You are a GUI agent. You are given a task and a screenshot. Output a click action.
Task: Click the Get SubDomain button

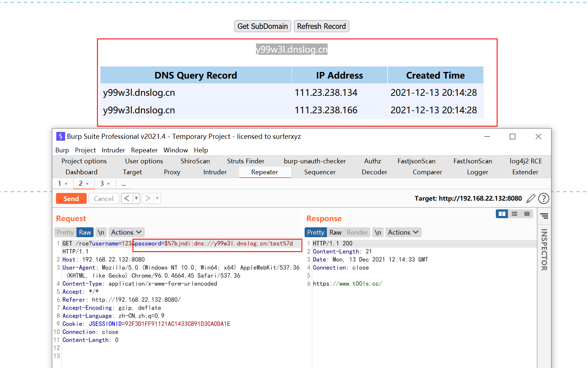click(x=263, y=26)
